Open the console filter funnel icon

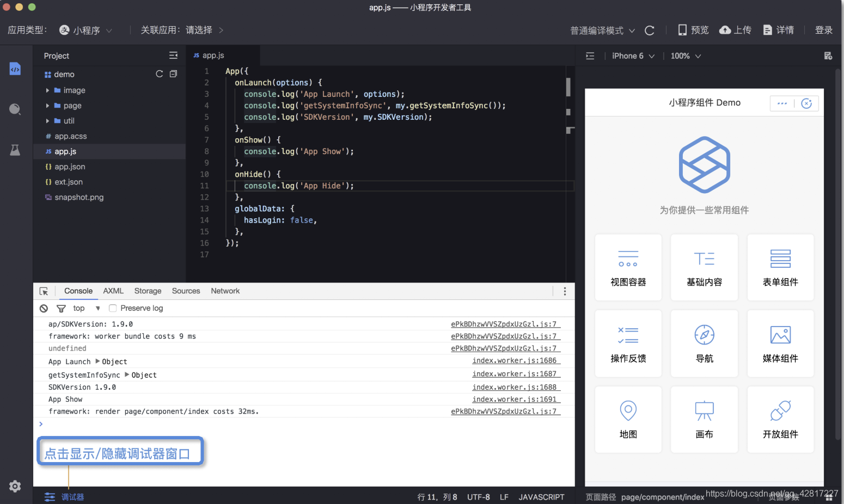coord(60,308)
